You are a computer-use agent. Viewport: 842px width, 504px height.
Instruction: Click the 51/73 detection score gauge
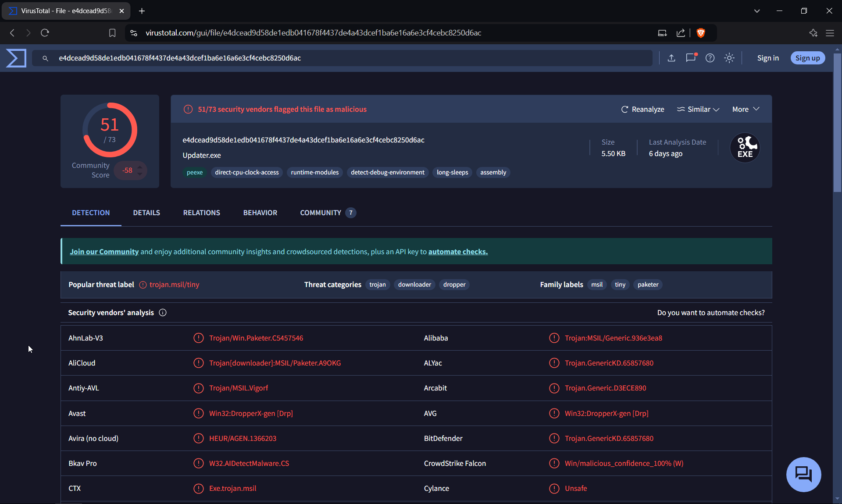point(110,130)
